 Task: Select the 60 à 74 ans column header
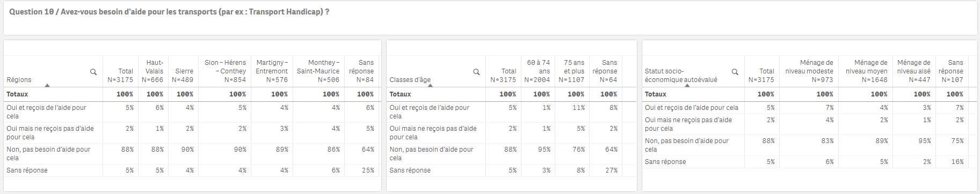tap(537, 71)
